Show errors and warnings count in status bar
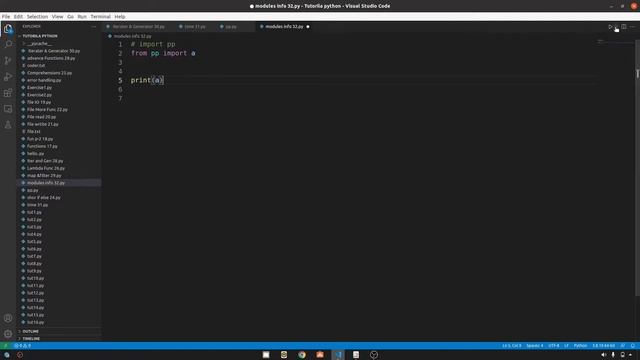This screenshot has height=360, width=640. pos(22,346)
